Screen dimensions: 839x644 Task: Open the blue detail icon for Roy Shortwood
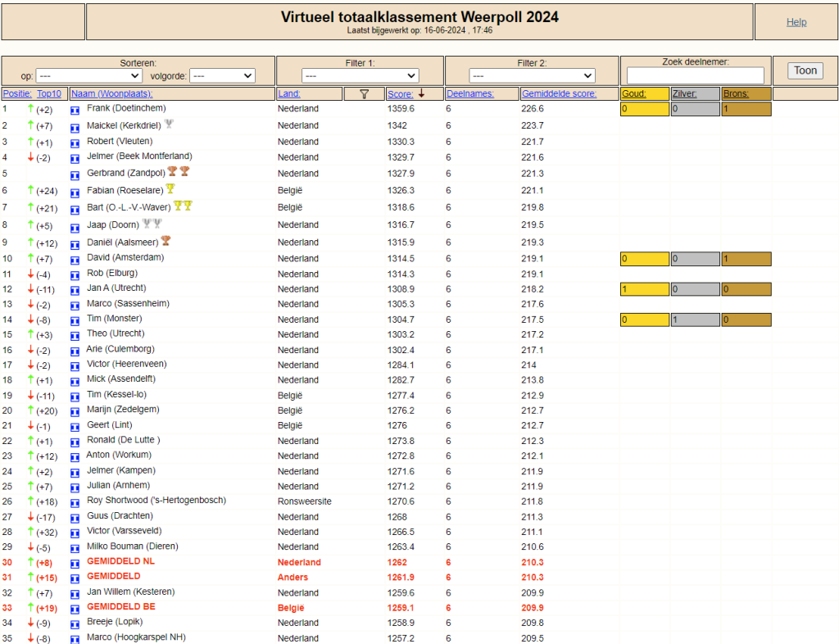point(75,503)
